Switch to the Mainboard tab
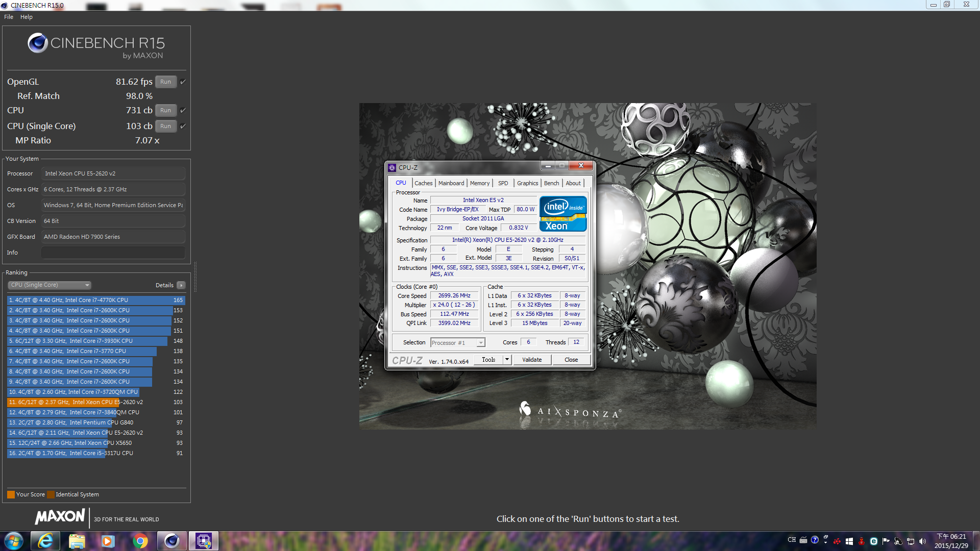 tap(451, 183)
